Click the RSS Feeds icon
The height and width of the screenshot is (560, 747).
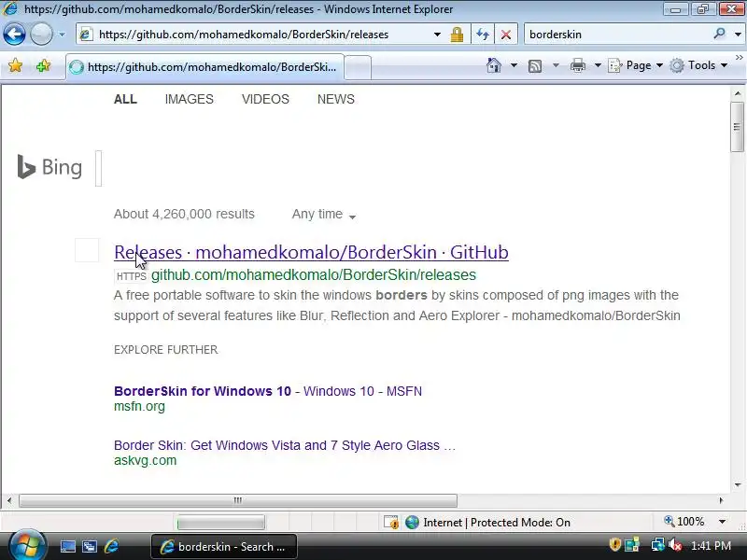(x=535, y=65)
